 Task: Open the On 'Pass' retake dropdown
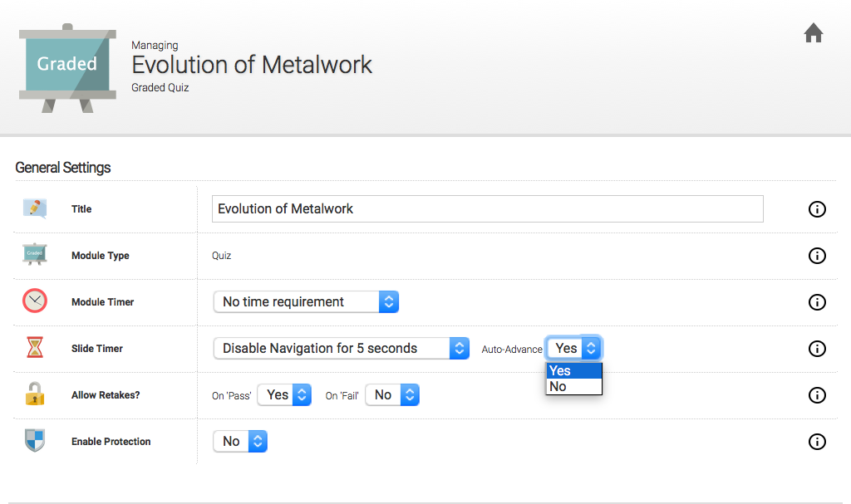pos(284,395)
